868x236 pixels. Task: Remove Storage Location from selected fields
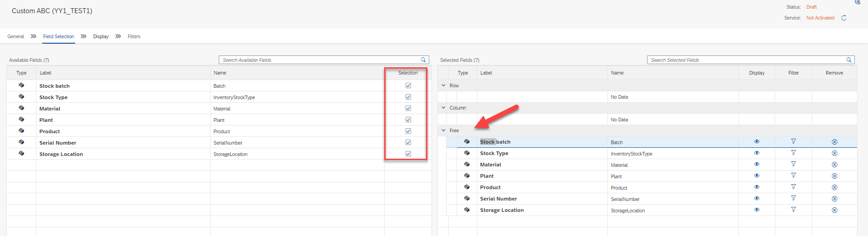(x=834, y=210)
